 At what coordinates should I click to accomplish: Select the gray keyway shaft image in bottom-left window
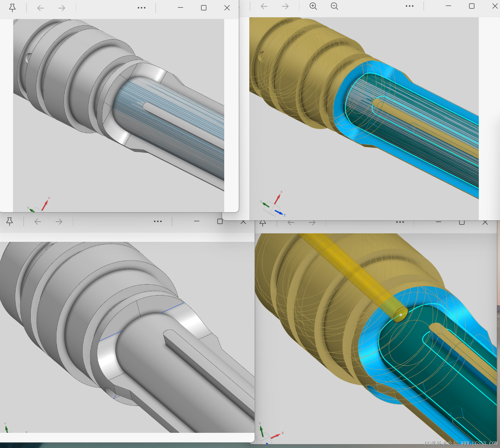[x=127, y=337]
